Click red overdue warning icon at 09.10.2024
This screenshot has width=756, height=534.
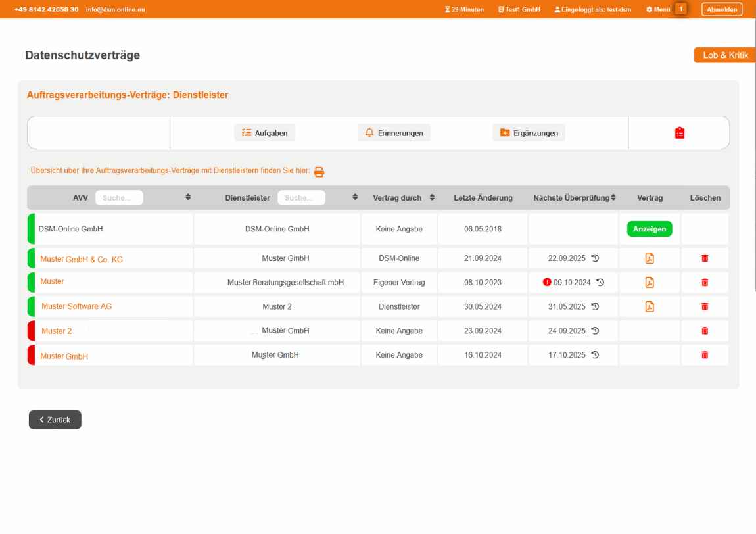(x=547, y=282)
